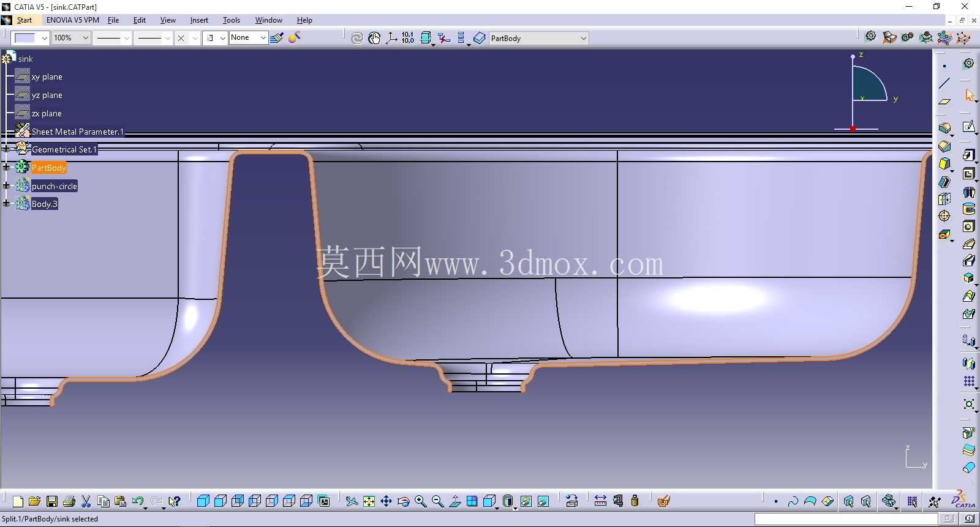Click the Copy icon
The image size is (980, 527).
[x=104, y=501]
